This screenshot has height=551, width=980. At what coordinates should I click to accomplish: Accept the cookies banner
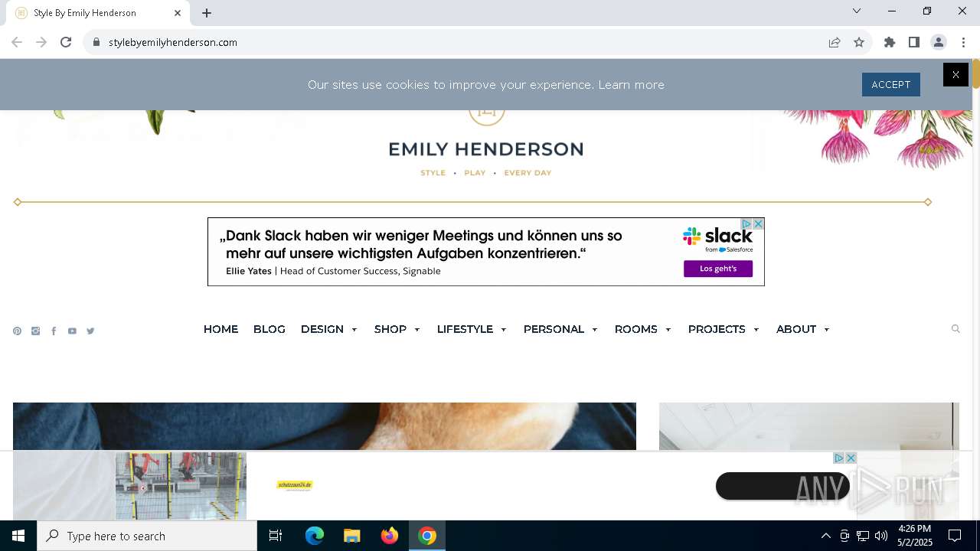click(890, 84)
